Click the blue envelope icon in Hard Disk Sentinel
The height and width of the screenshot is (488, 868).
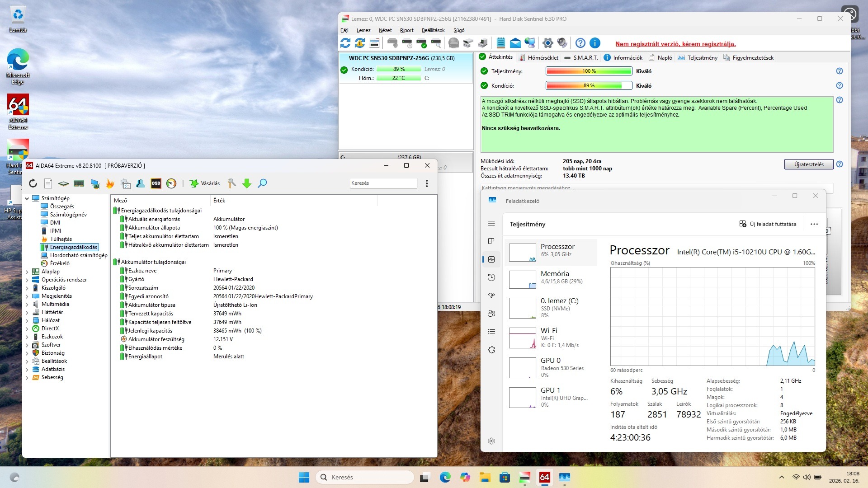click(x=515, y=43)
